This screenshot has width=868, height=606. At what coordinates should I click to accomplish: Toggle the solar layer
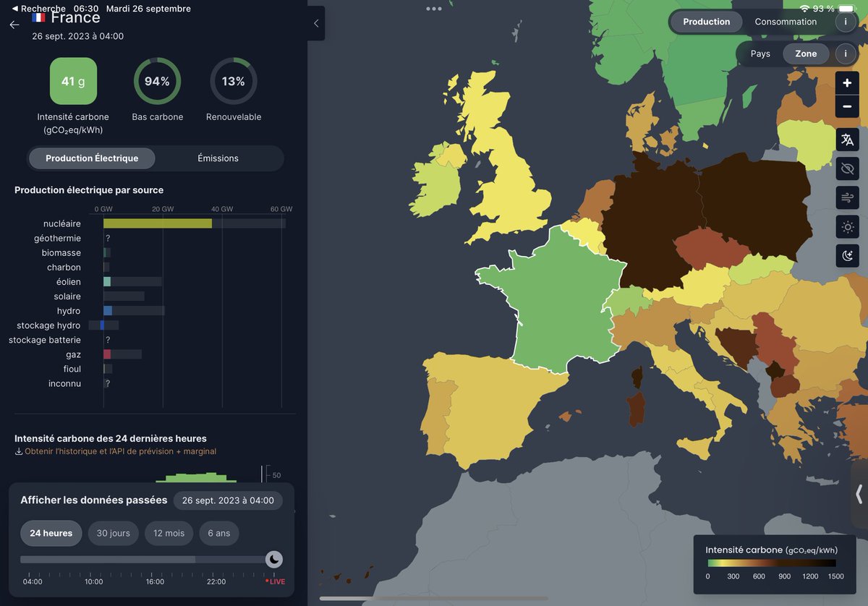[x=847, y=226]
